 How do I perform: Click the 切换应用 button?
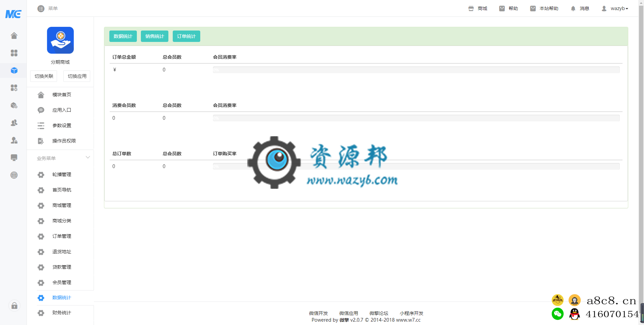(77, 76)
